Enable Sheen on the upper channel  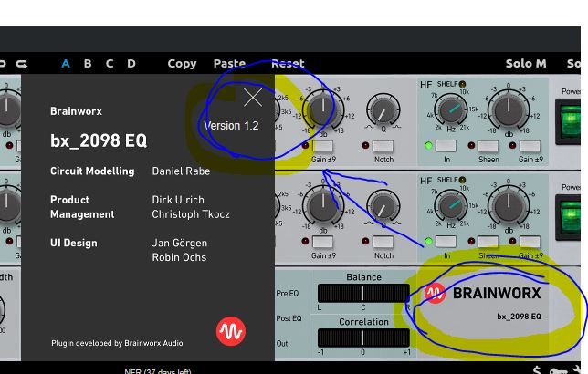[x=488, y=146]
